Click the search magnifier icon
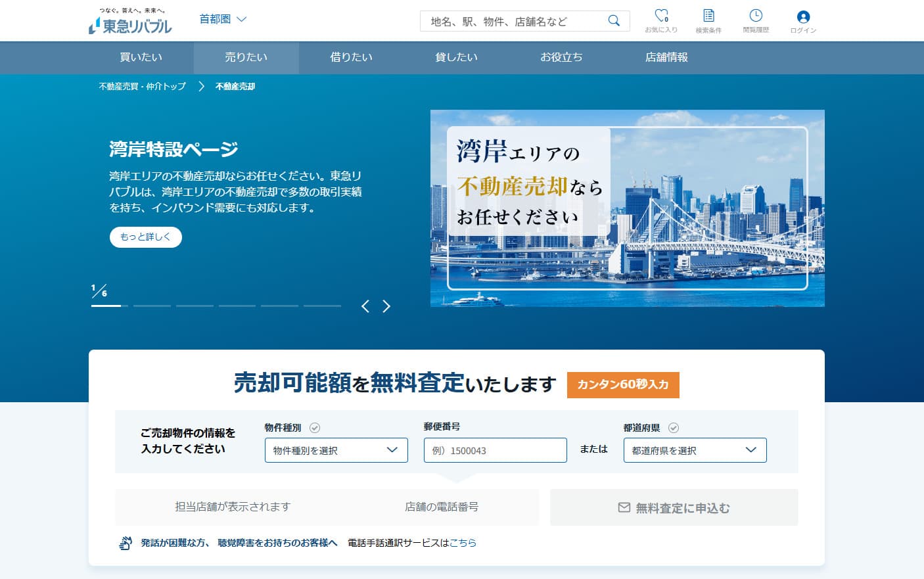Viewport: 924px width, 579px height. (x=614, y=20)
